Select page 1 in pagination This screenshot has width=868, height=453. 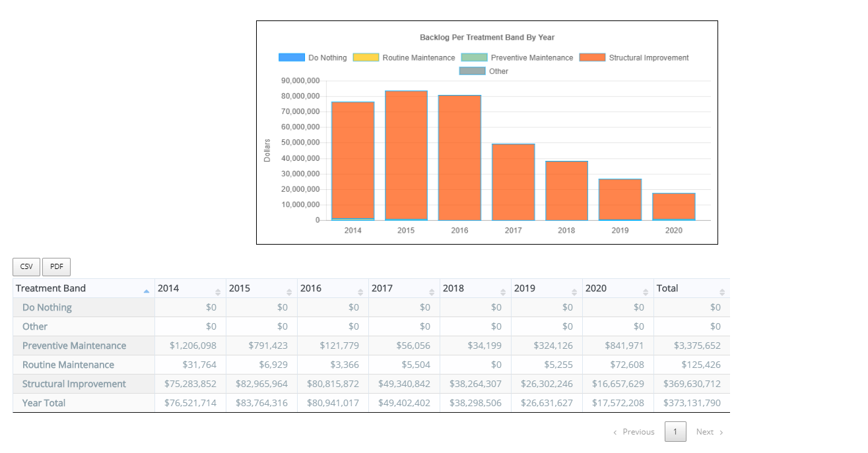click(x=675, y=432)
